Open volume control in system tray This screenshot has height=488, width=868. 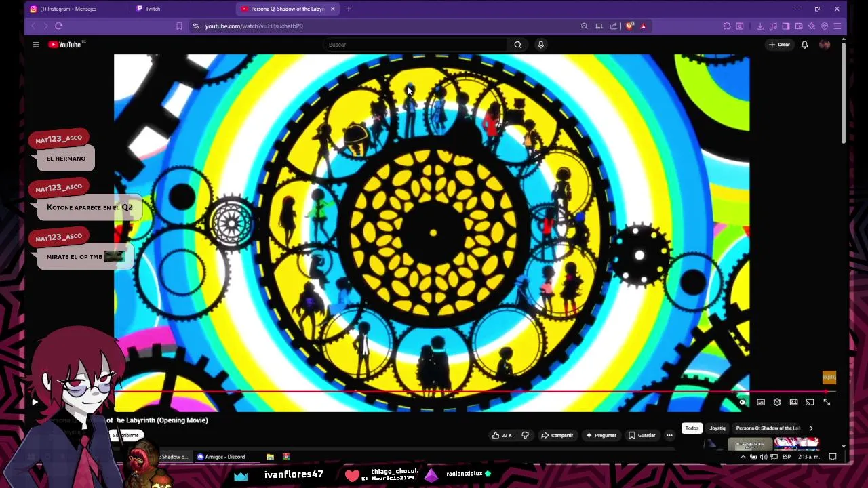click(x=764, y=457)
